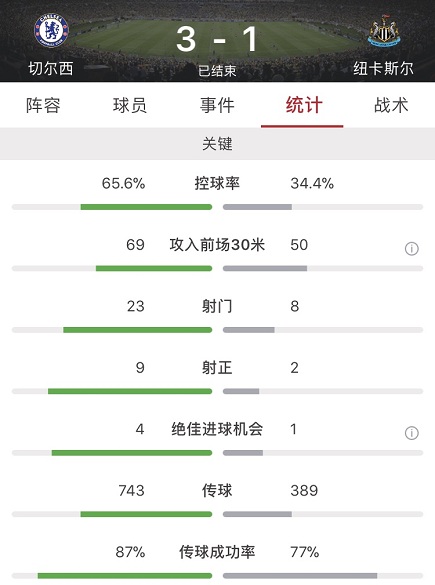This screenshot has width=435, height=585.
Task: Tap the 切尔西 team name
Action: [51, 68]
